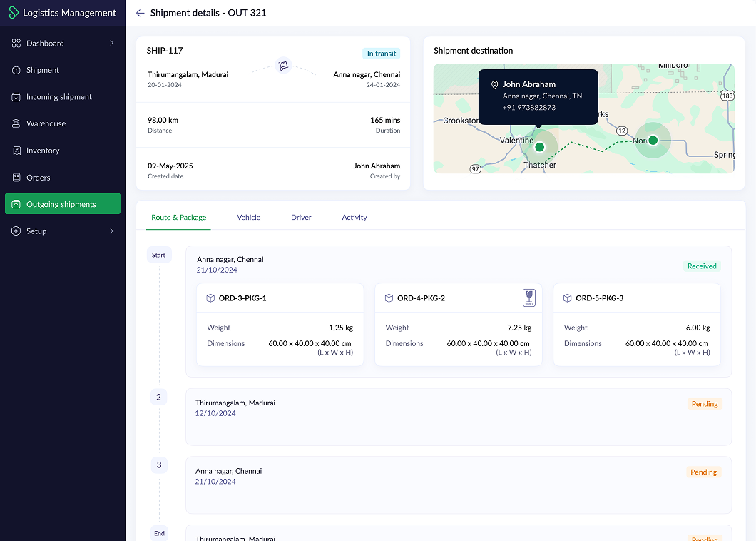Click the In transit status badge

(x=382, y=54)
